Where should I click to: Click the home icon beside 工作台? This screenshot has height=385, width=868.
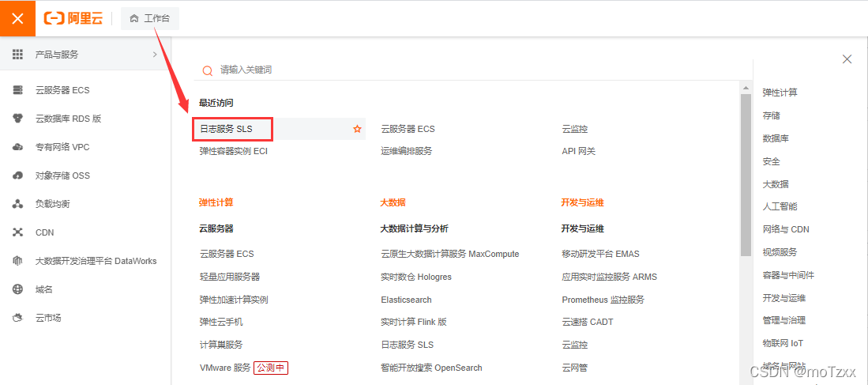click(x=134, y=18)
